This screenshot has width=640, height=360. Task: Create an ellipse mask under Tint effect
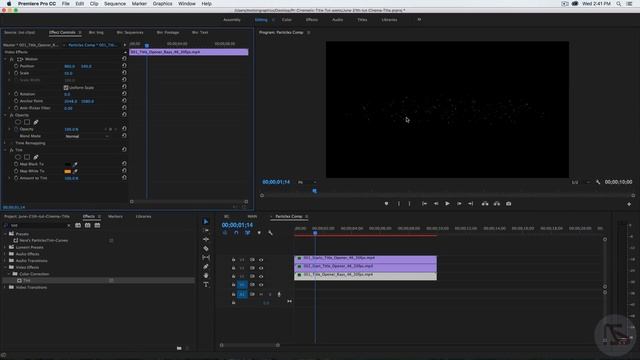click(x=18, y=157)
